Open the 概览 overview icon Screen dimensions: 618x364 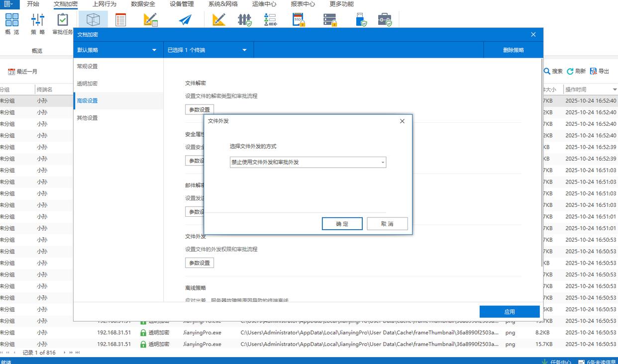coord(12,20)
